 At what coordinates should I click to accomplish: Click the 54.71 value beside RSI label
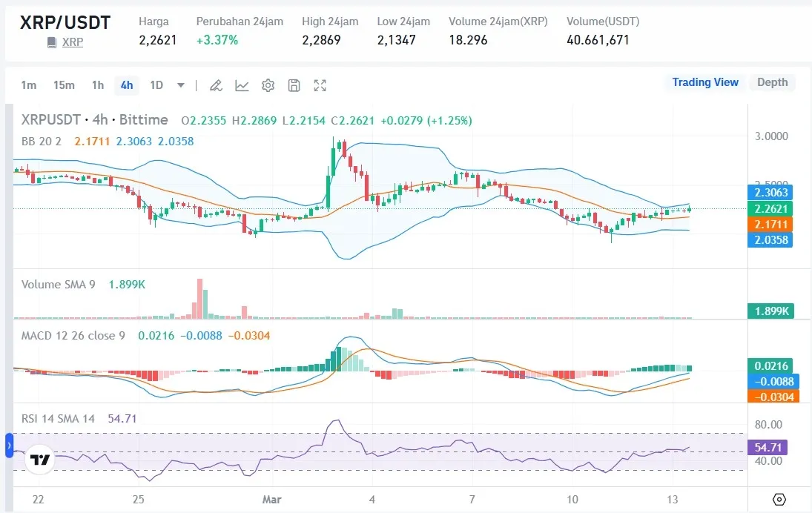point(122,418)
